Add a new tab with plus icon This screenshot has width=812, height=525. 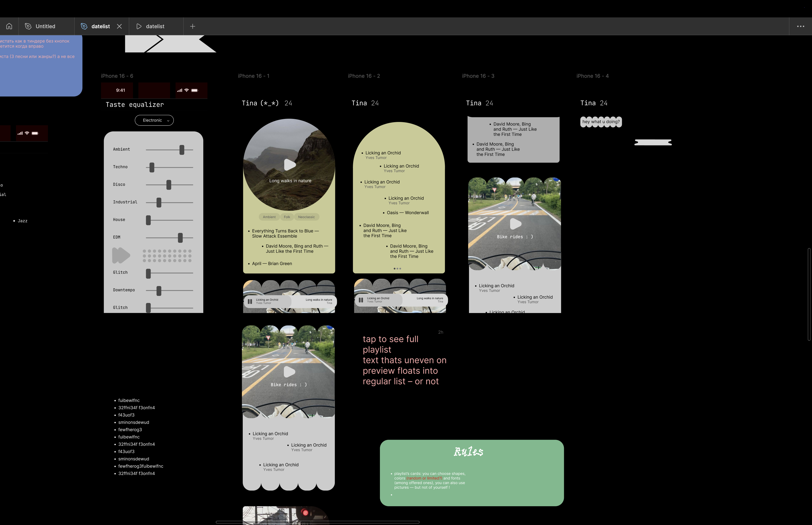[192, 26]
